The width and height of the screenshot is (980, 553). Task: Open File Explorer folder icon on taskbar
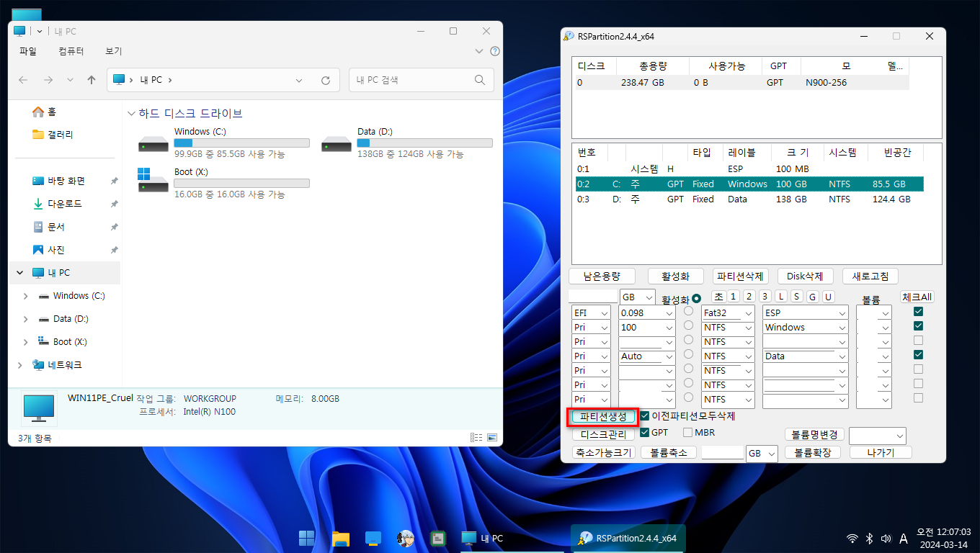click(x=341, y=538)
